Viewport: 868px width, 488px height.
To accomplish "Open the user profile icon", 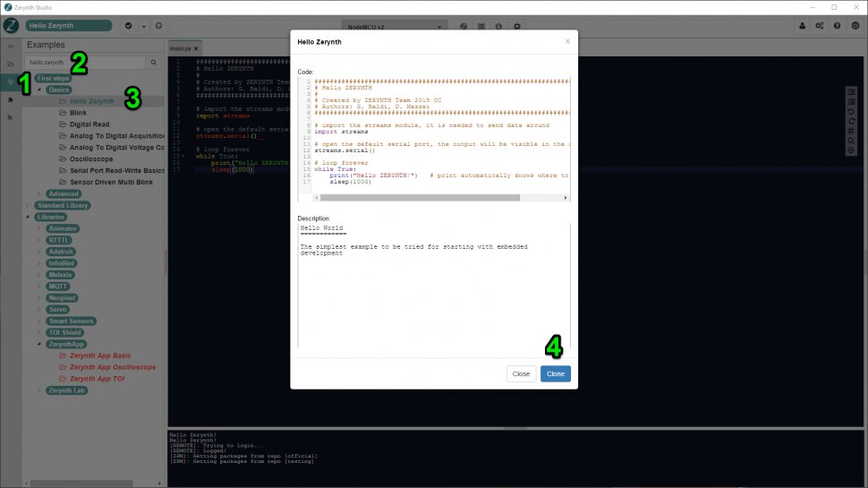I will pyautogui.click(x=802, y=26).
